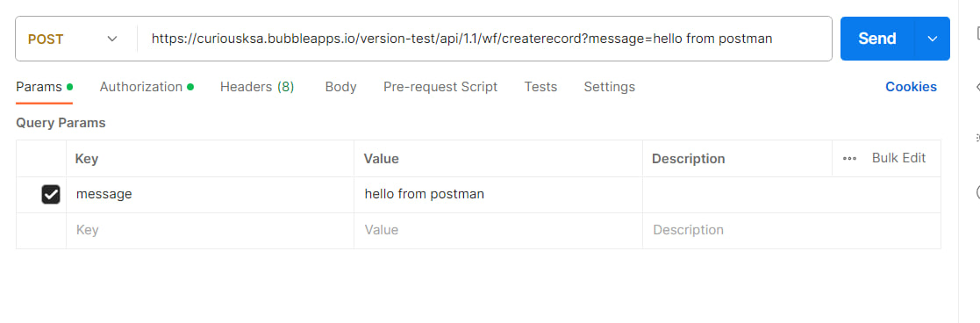
Task: Open the Tests tab
Action: (x=540, y=87)
